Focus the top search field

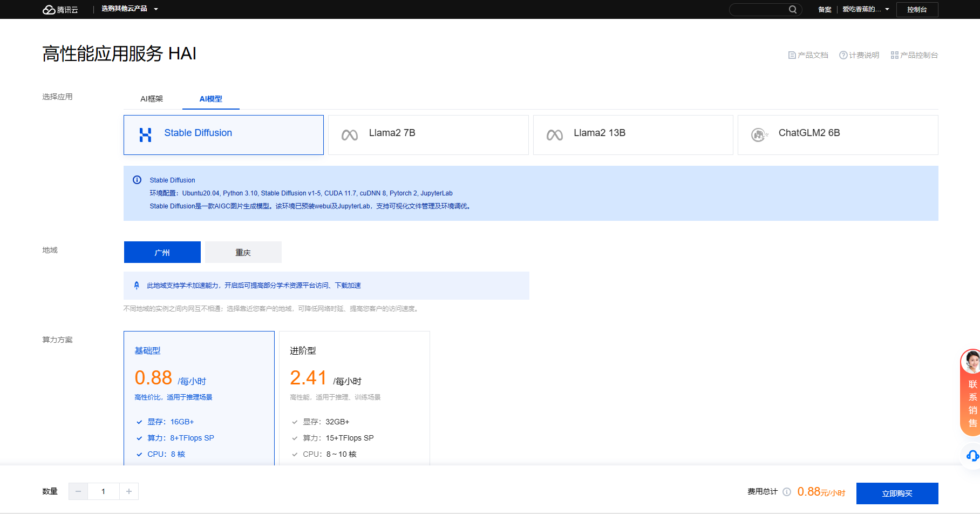pyautogui.click(x=765, y=9)
